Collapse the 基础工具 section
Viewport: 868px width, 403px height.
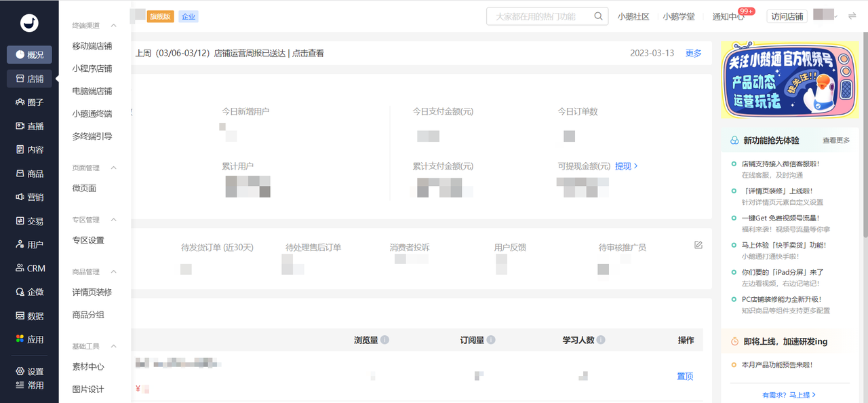pos(113,345)
